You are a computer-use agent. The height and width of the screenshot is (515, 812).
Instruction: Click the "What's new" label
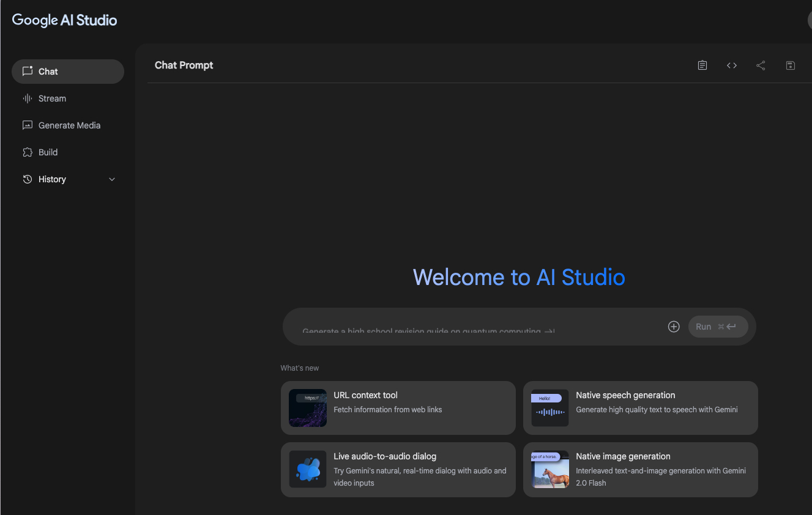click(300, 368)
